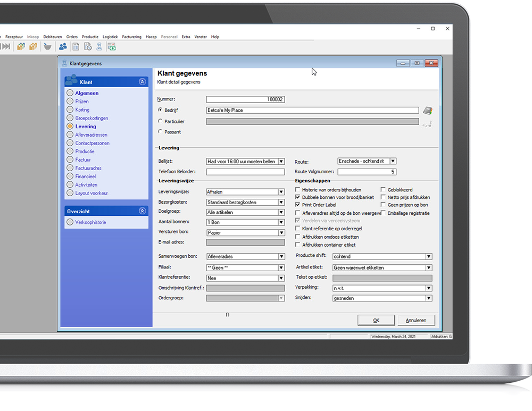
Task: Check Klant referentie op orderregel
Action: (297, 229)
